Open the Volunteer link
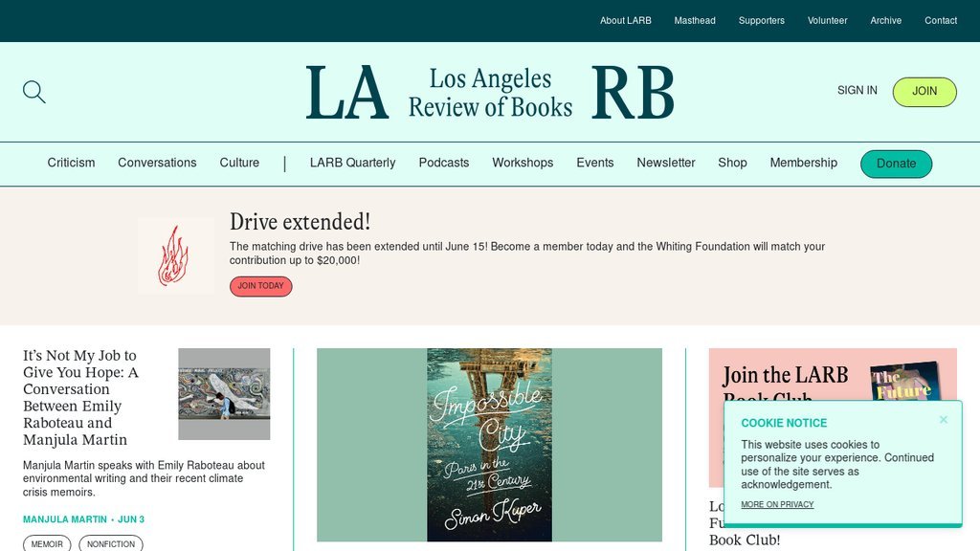Screen dimensions: 980x551 tap(828, 21)
